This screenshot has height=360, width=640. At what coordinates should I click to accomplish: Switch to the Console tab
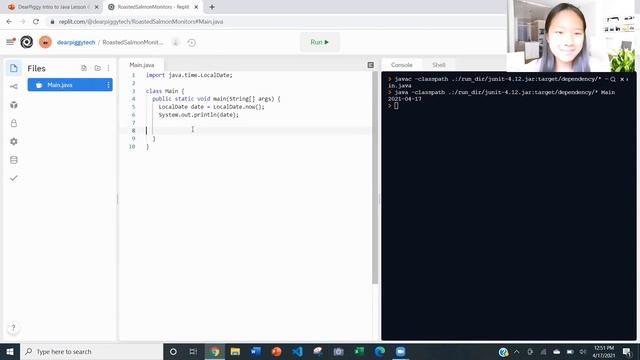[x=402, y=65]
